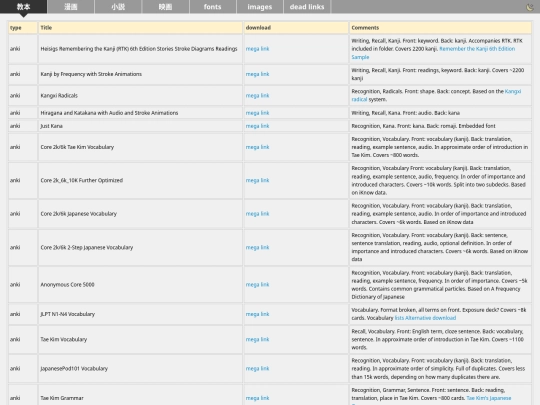Click the Alternative download link for JLPT vocabulary
This screenshot has height=405, width=540.
coord(430,318)
